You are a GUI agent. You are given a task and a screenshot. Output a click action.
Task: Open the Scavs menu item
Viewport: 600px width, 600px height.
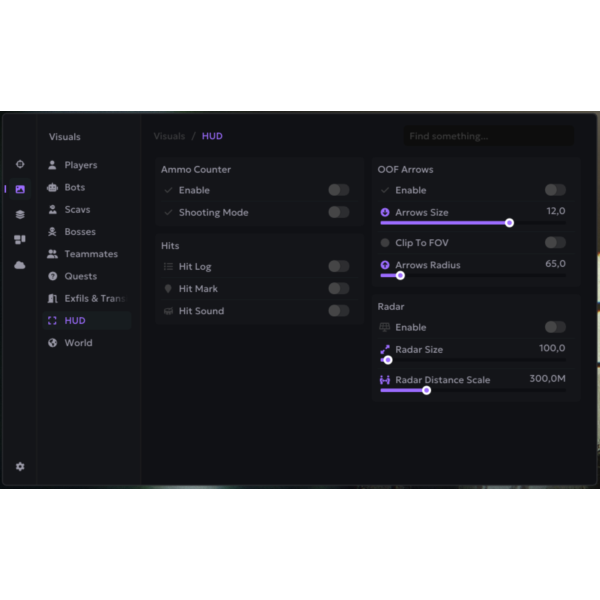[87, 209]
